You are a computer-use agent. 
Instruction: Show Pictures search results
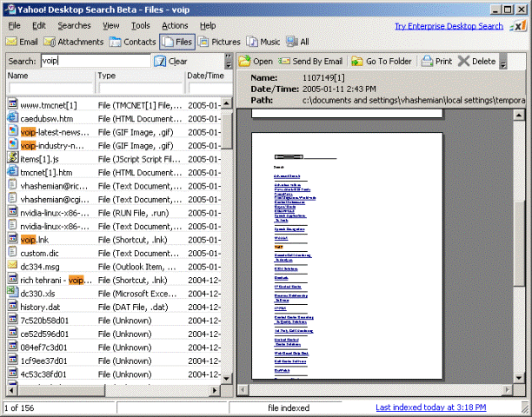(219, 42)
